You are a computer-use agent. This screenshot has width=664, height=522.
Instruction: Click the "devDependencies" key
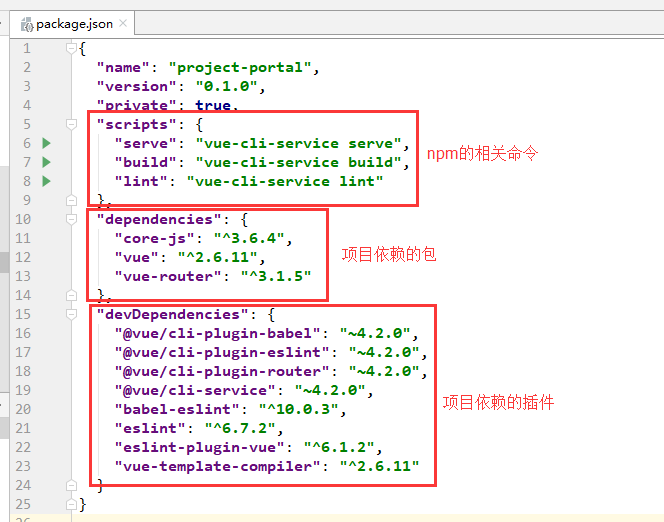click(x=172, y=315)
